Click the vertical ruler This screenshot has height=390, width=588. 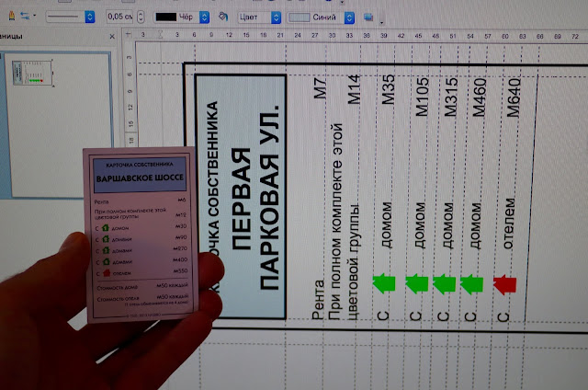pos(130,94)
